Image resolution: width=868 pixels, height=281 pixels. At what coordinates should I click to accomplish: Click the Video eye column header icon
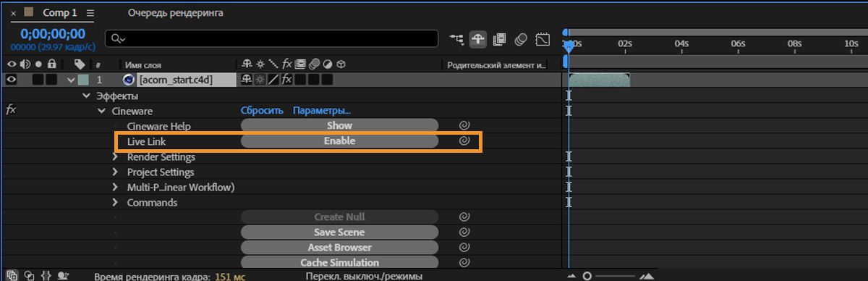(11, 64)
